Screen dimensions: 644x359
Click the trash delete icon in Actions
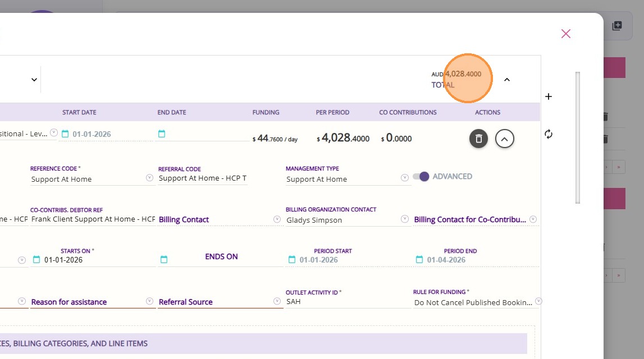click(478, 139)
